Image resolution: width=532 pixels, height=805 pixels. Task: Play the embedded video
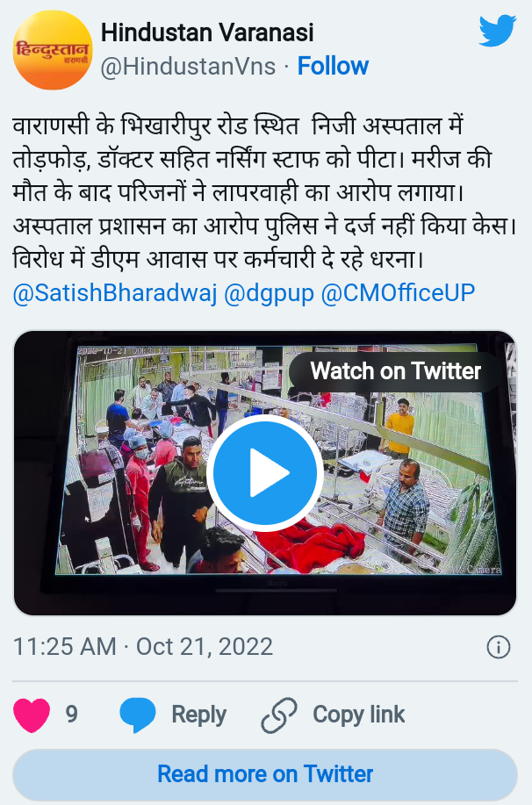265,473
